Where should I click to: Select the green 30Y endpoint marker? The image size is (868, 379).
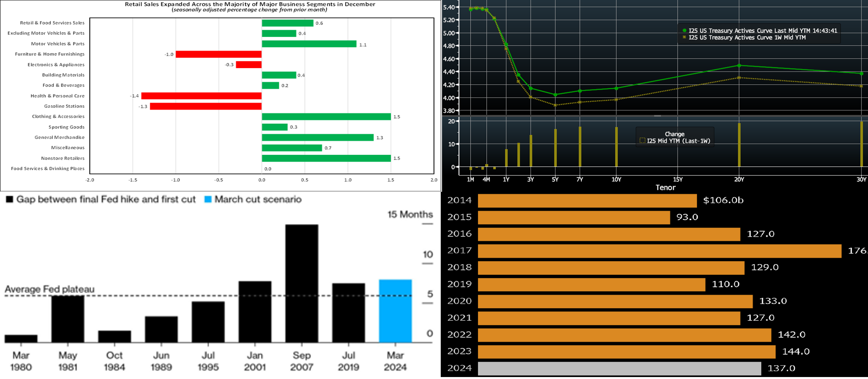coord(861,73)
